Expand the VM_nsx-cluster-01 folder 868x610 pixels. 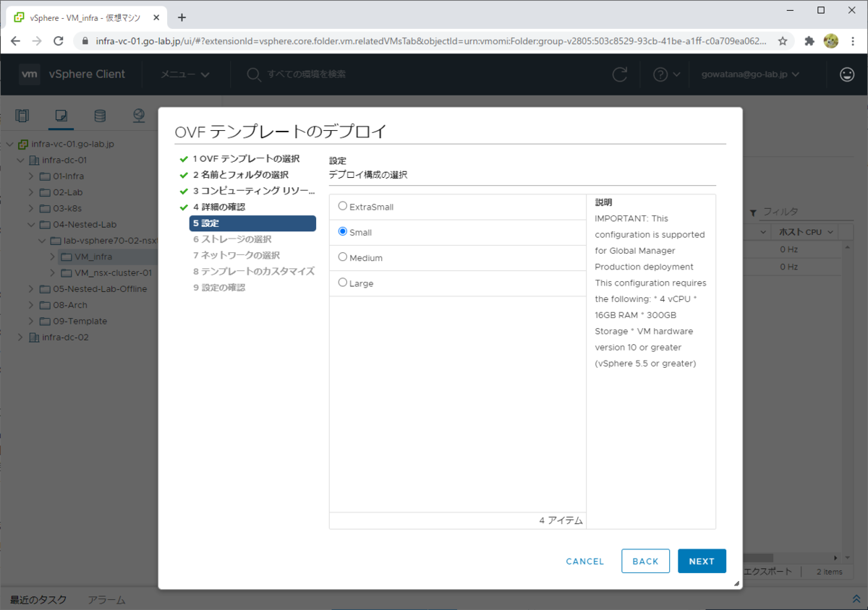coord(52,272)
